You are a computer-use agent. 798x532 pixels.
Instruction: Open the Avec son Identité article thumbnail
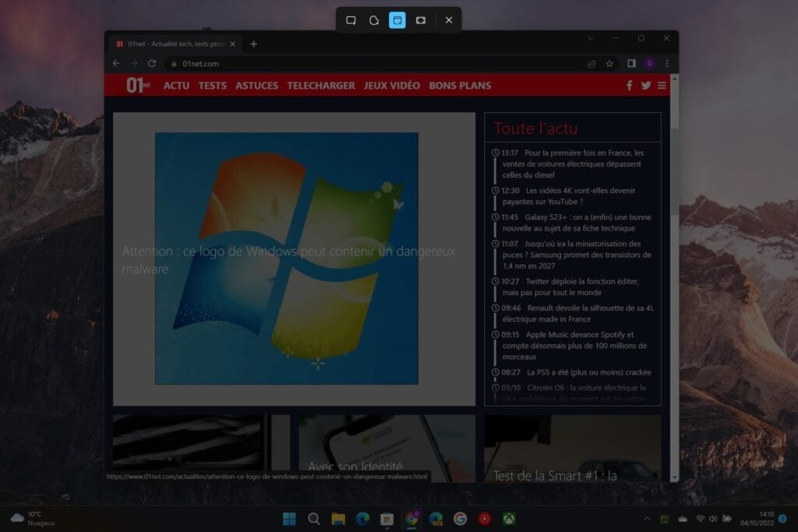coord(387,448)
